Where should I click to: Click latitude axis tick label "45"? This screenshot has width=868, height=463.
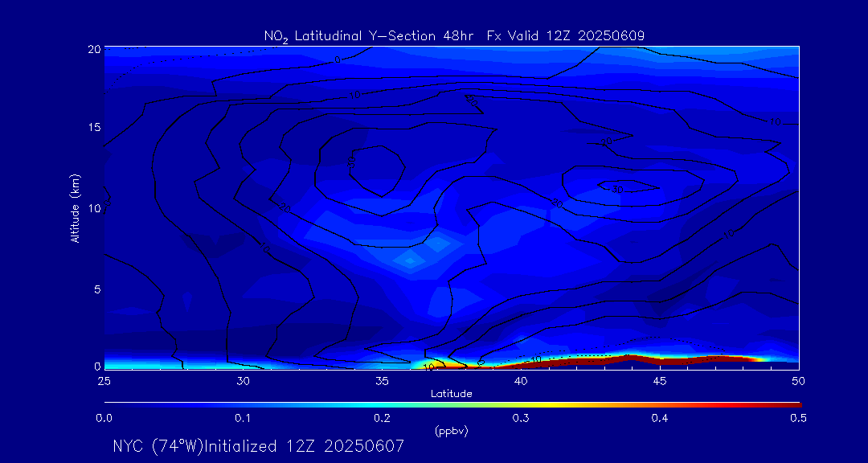click(660, 381)
